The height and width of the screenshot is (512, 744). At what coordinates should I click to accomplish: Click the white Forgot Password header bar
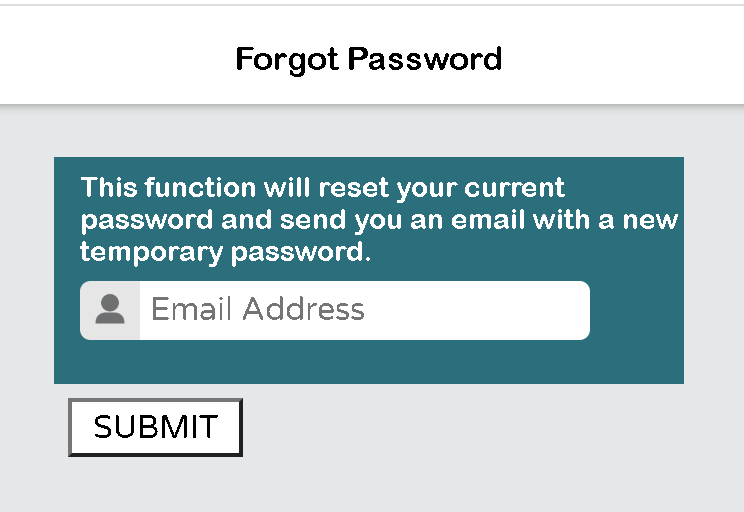click(x=372, y=55)
